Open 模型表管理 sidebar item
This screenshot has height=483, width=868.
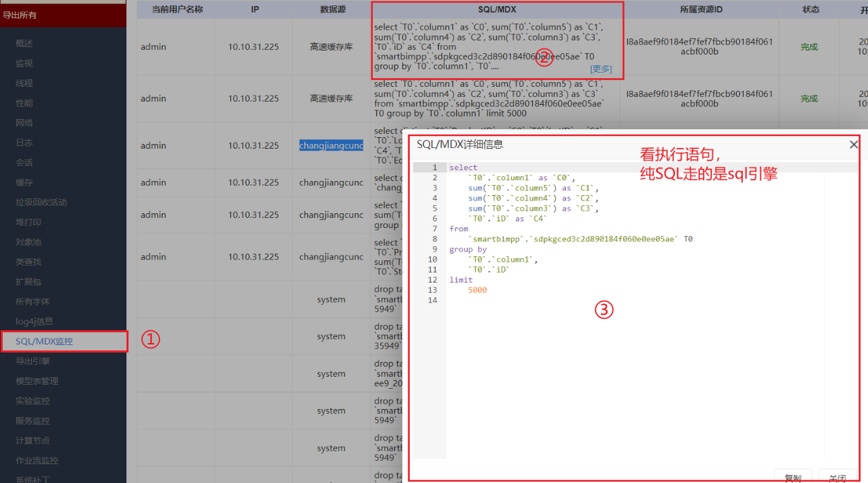37,381
